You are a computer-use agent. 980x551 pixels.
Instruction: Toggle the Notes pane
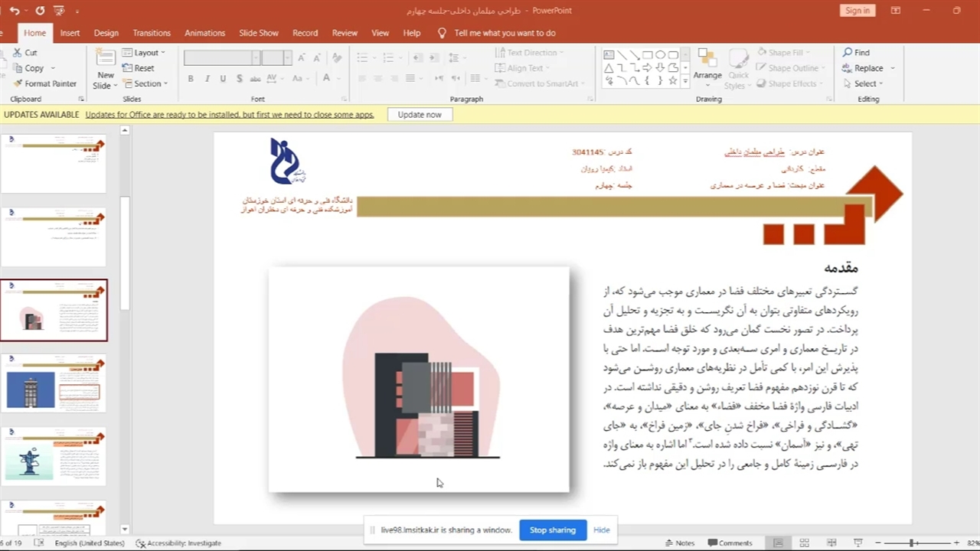coord(679,543)
